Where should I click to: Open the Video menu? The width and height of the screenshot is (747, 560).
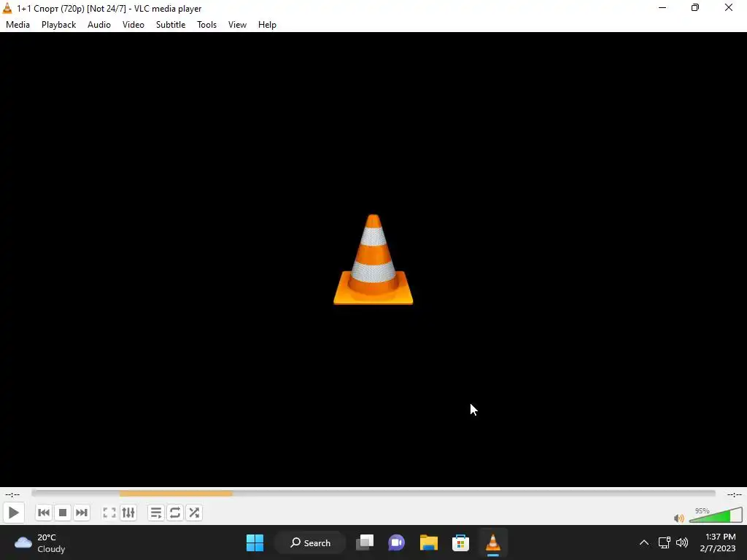click(x=133, y=25)
